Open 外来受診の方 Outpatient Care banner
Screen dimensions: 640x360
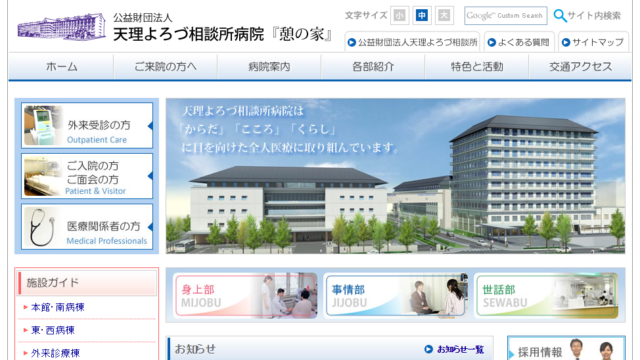(x=87, y=125)
